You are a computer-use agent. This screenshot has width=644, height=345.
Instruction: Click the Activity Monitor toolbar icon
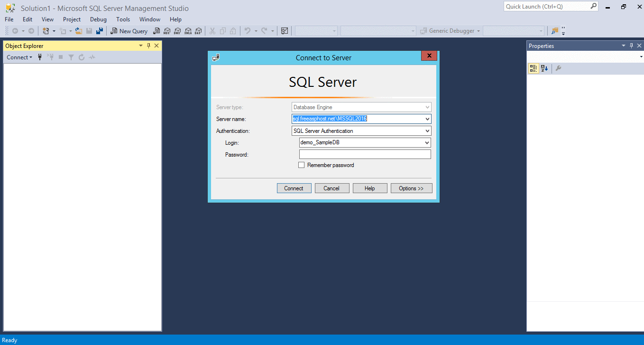click(x=285, y=31)
